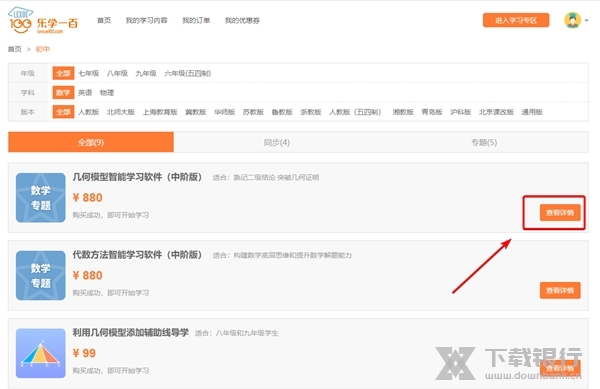Choose 湘教版 edition filter
Screen dimensions: 600x389
[403, 112]
